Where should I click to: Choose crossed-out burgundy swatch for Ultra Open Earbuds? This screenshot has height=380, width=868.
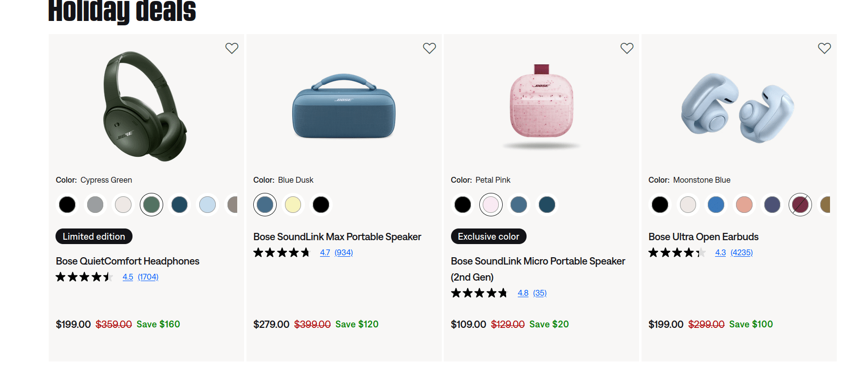[800, 205]
